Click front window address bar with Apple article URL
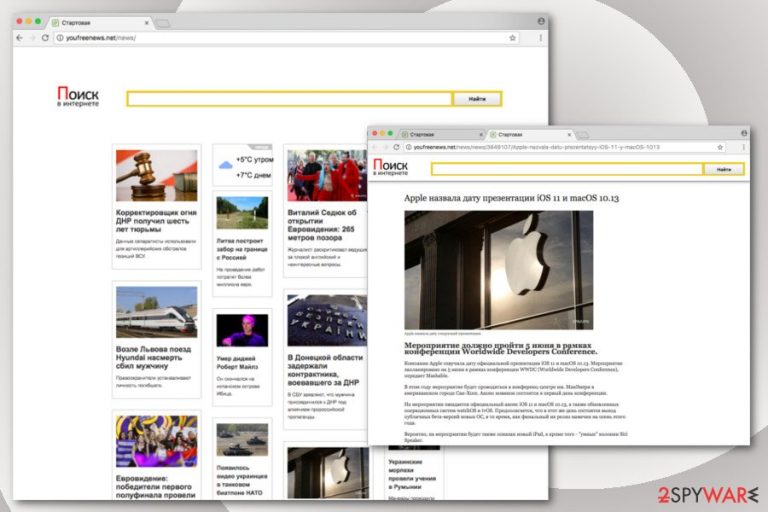This screenshot has width=768, height=512. 564,147
